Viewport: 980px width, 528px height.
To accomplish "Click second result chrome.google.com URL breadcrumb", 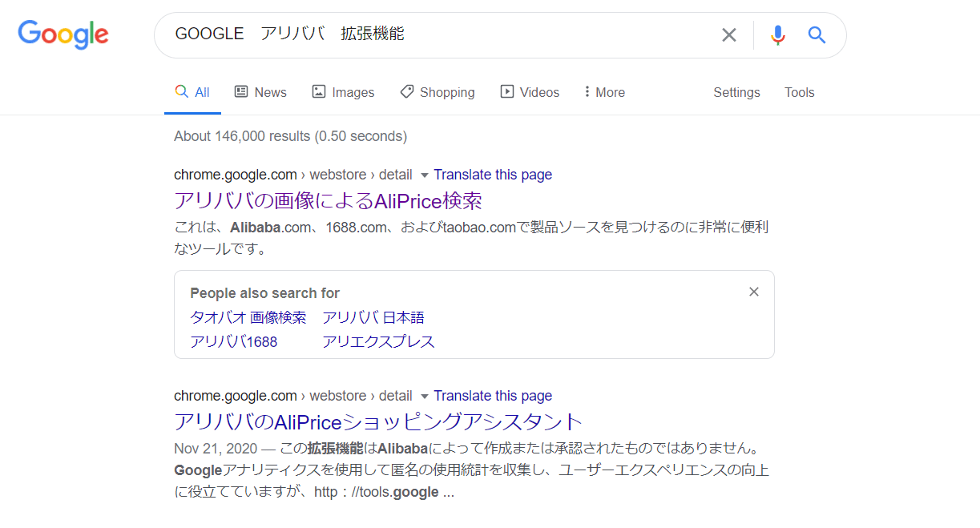I will (293, 396).
